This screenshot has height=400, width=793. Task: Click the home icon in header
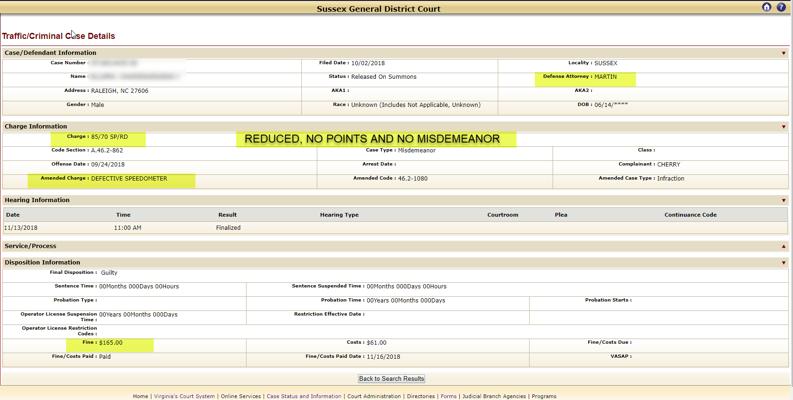pyautogui.click(x=767, y=7)
